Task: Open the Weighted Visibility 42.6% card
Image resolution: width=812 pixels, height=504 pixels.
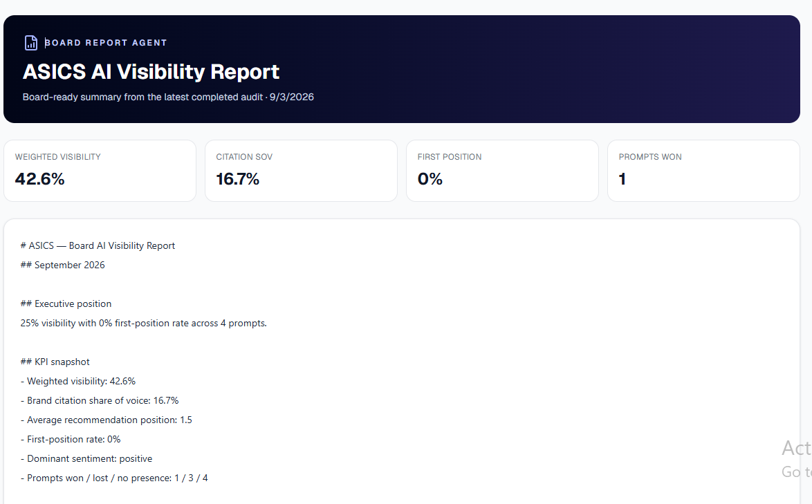Action: coord(100,171)
